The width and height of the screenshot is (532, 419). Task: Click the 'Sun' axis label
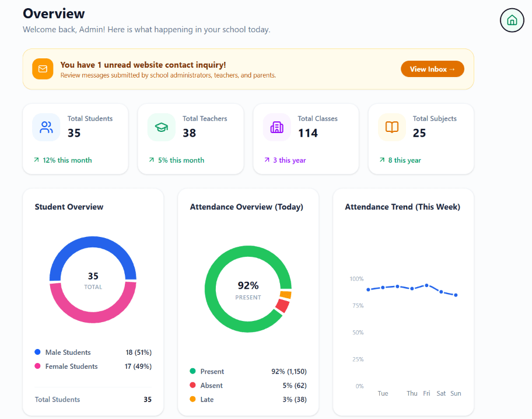tap(456, 393)
